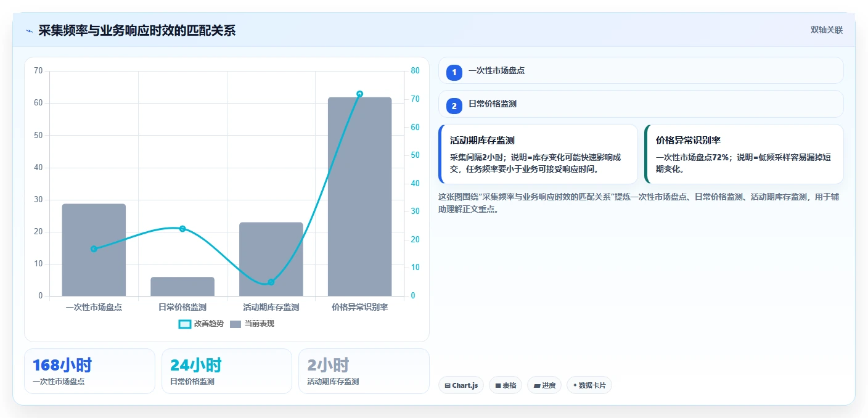
Task: Select the number 2 badge
Action: (x=454, y=105)
